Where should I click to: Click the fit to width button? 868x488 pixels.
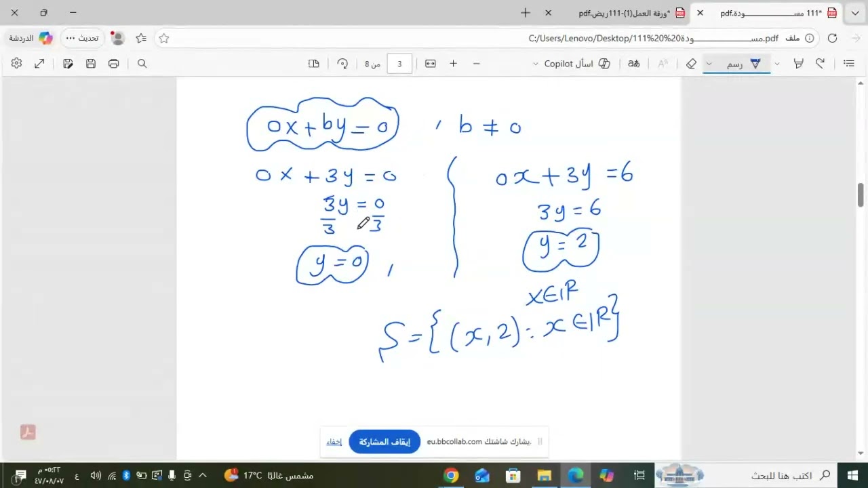tap(431, 63)
